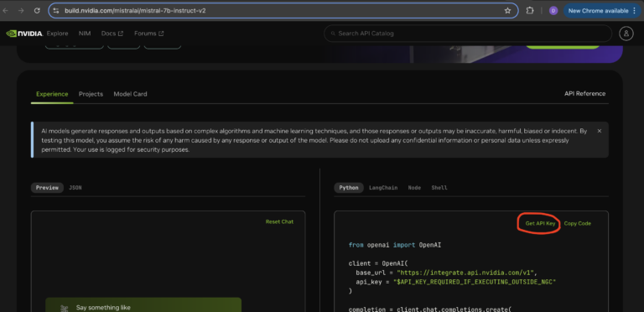Open the Chrome profile avatar
The height and width of the screenshot is (312, 644).
tap(553, 11)
